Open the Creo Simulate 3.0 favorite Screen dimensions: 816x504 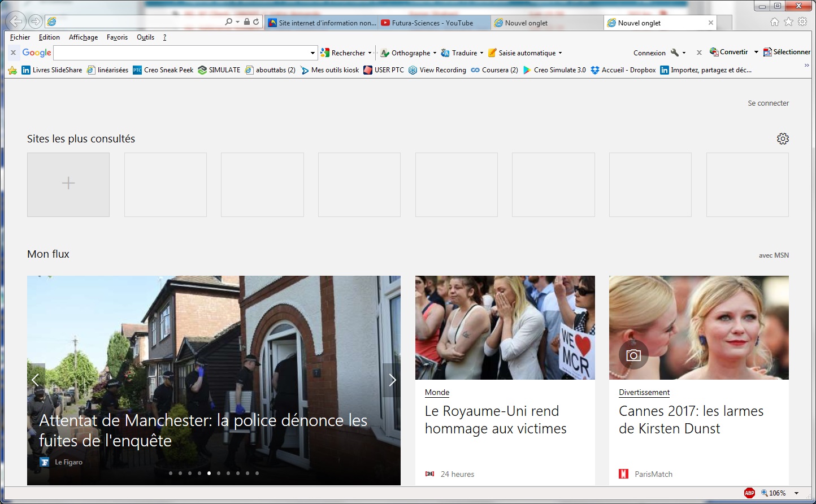[x=554, y=70]
